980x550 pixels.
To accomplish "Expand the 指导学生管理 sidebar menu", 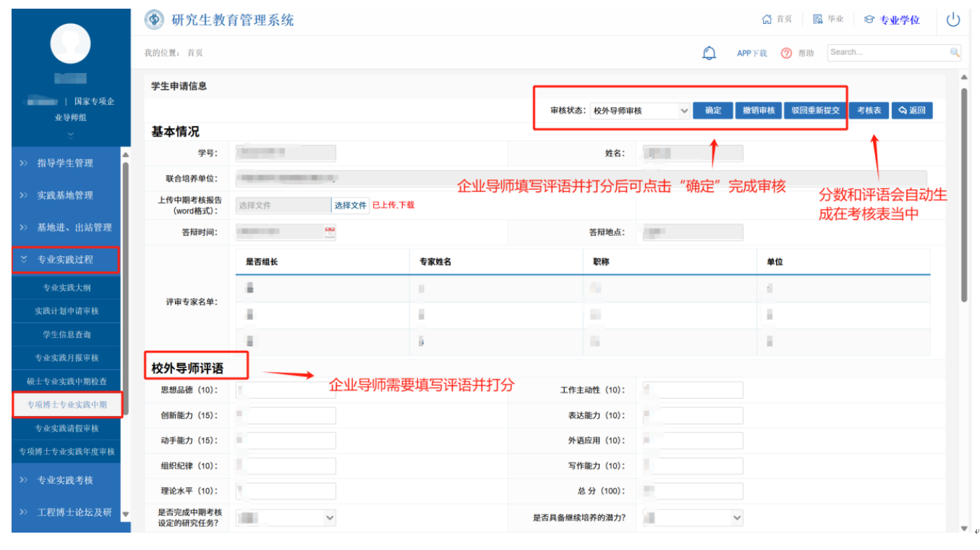I will pos(65,164).
